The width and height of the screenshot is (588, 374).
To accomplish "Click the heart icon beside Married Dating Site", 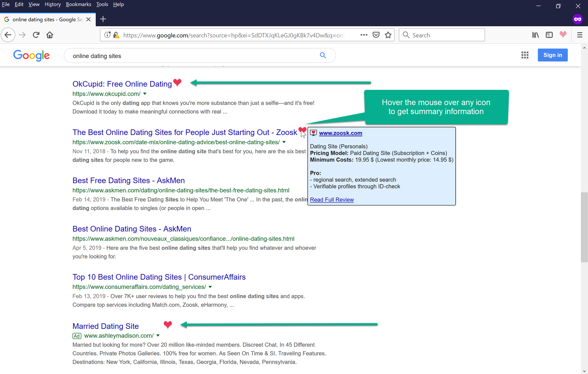I will tap(168, 325).
